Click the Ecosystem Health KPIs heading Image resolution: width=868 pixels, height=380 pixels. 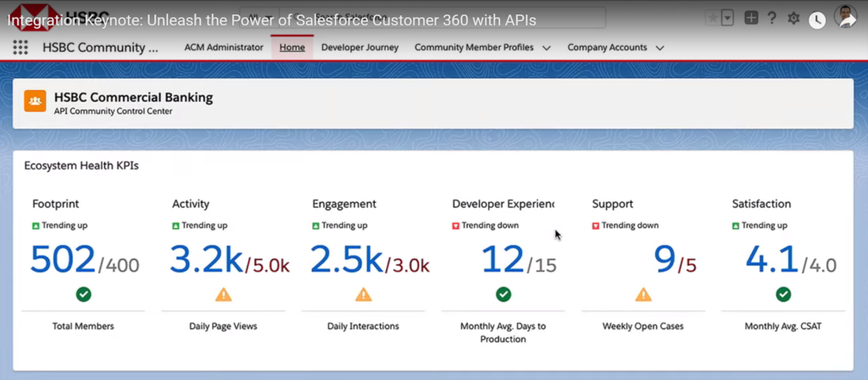[81, 165]
